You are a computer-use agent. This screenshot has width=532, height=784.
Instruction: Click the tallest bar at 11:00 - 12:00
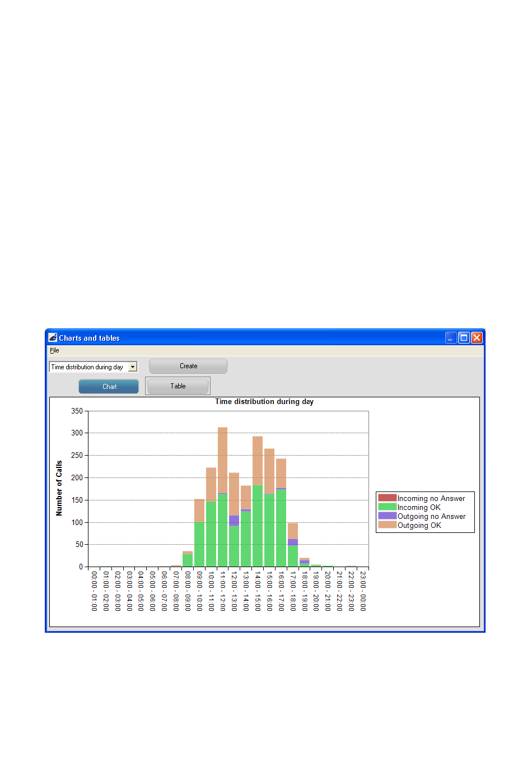[x=222, y=497]
